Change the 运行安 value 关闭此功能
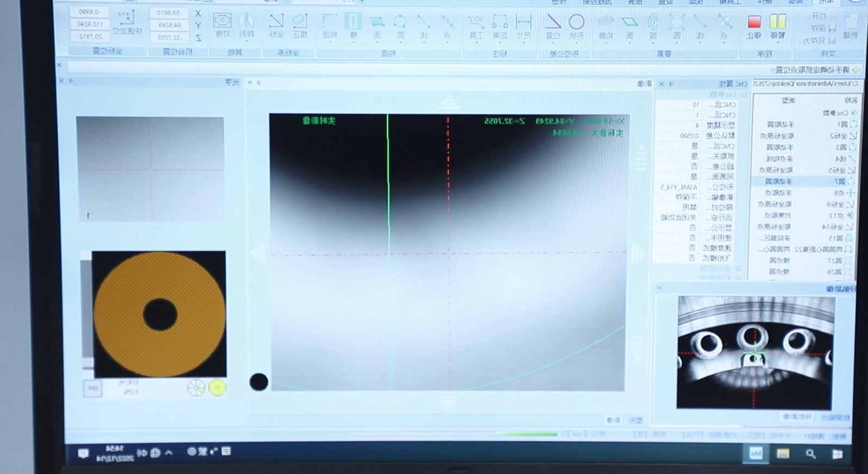 click(678, 218)
